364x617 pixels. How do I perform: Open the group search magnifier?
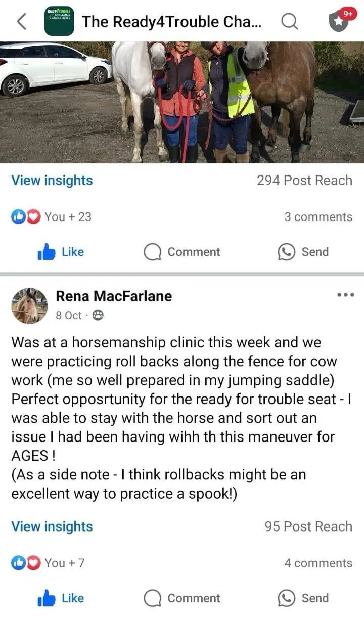[x=289, y=21]
